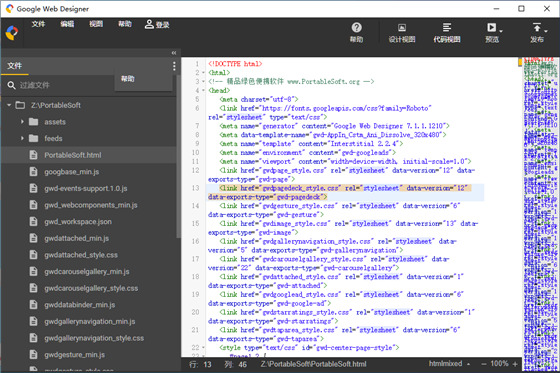Click the 发布 publish icon
This screenshot has width=560, height=373.
(536, 28)
